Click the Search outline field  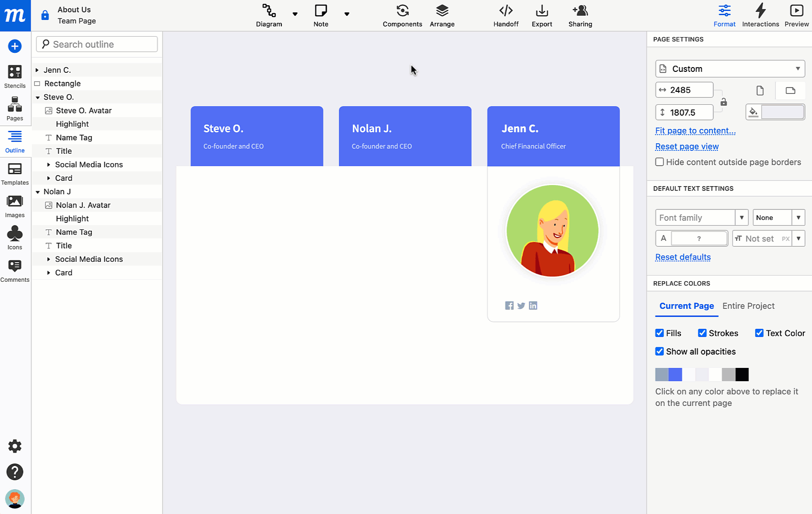coord(96,44)
